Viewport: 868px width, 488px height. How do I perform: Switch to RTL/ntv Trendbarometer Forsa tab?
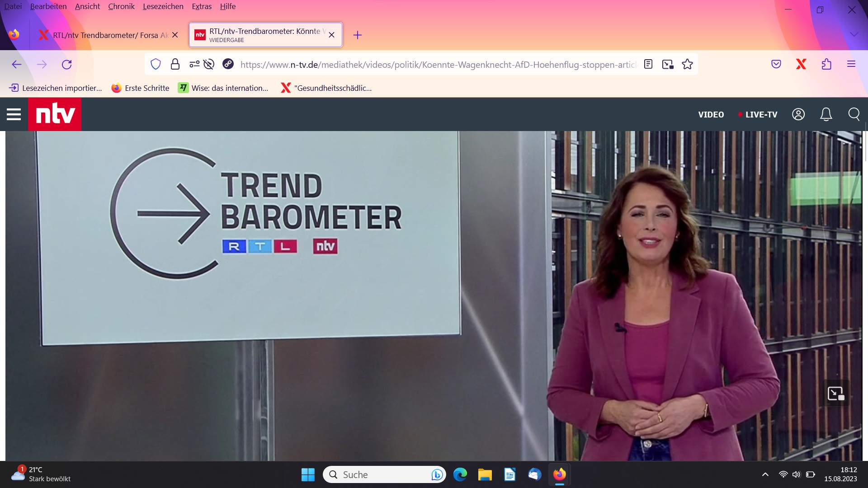click(x=108, y=35)
